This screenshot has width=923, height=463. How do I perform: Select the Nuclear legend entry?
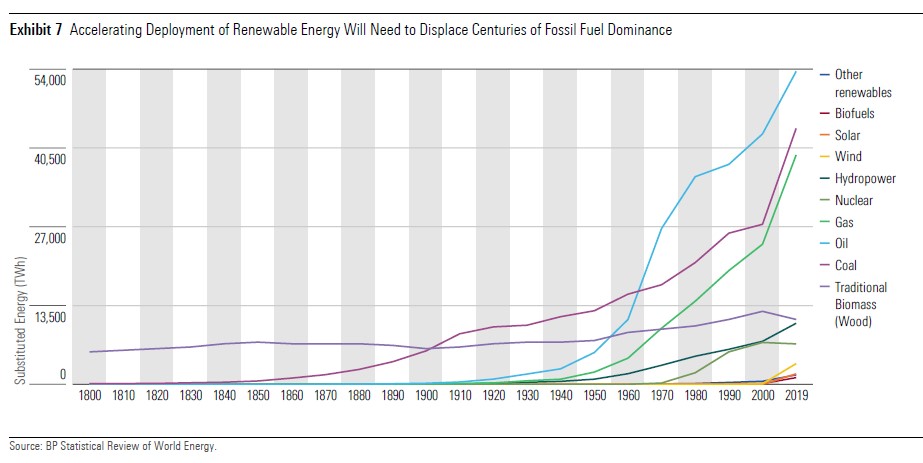click(x=853, y=200)
